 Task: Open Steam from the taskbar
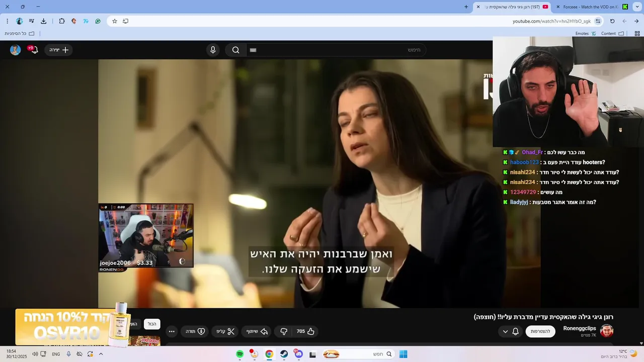tap(284, 354)
